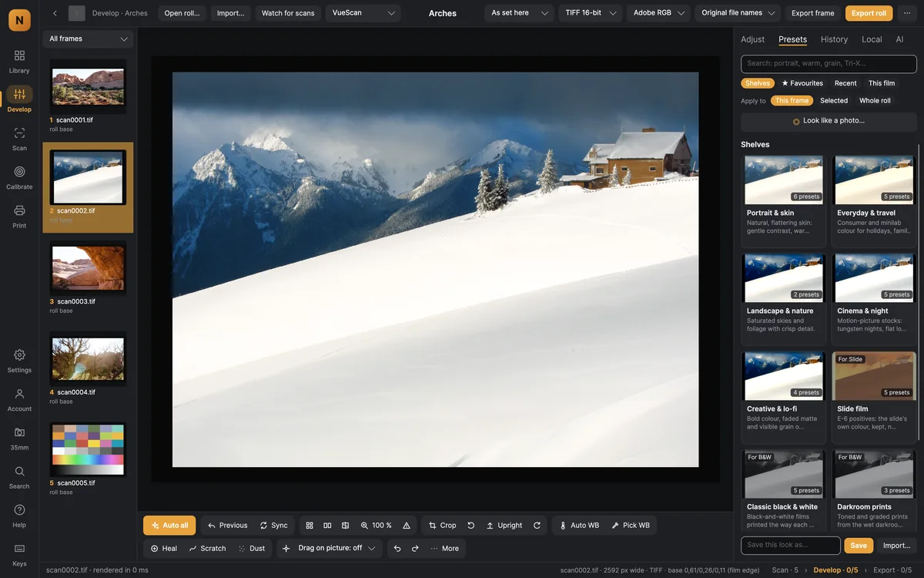Open the Library section in sidebar
The height and width of the screenshot is (578, 924).
pyautogui.click(x=19, y=62)
